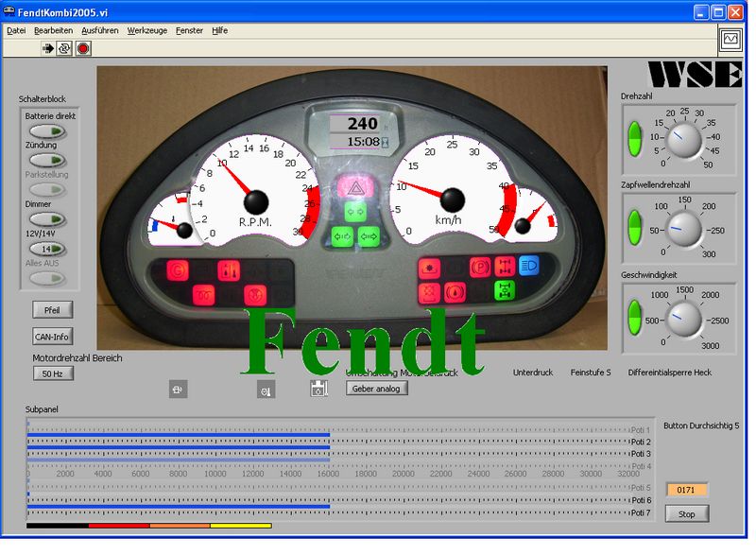Toggle the green LED beside Zapfwellendrehzahl knob
Viewport: 756px width, 555px height.
click(x=634, y=227)
